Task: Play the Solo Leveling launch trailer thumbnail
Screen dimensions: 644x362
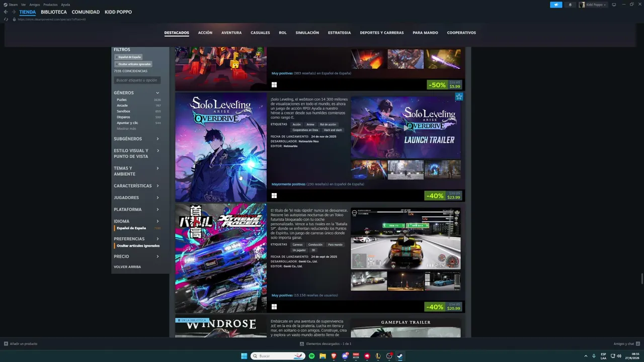Action: click(406, 128)
